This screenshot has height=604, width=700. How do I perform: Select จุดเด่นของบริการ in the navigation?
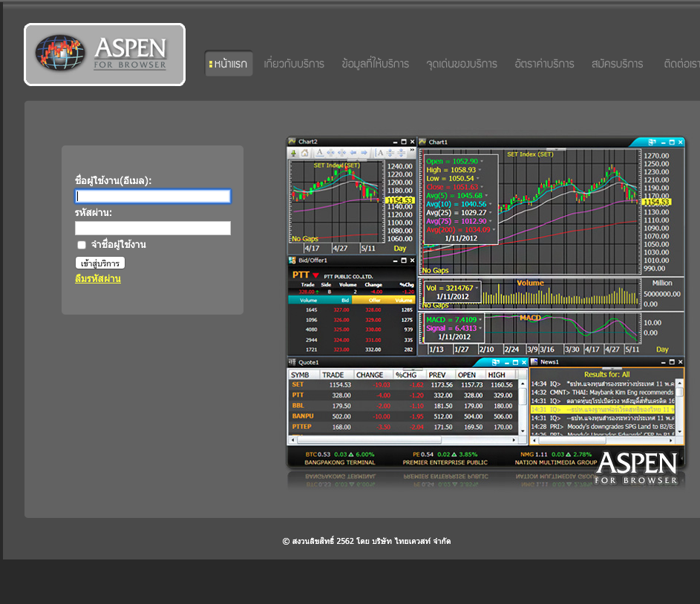462,64
